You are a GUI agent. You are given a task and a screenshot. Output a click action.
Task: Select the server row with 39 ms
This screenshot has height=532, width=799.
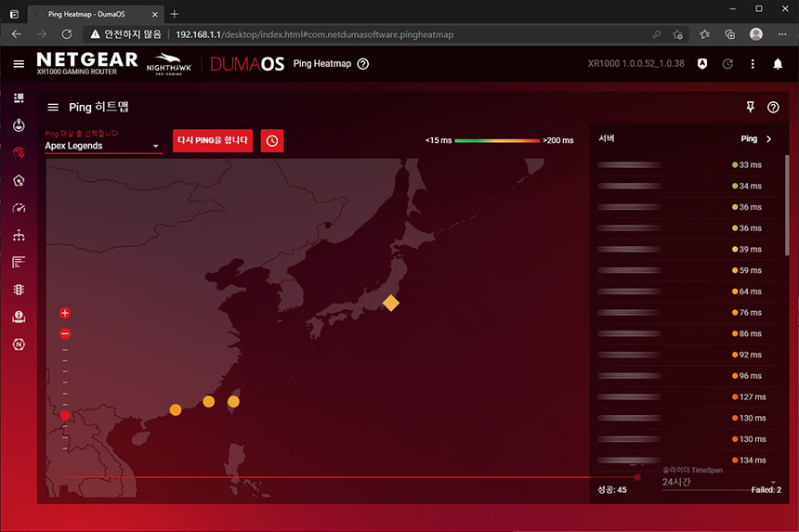tap(687, 250)
